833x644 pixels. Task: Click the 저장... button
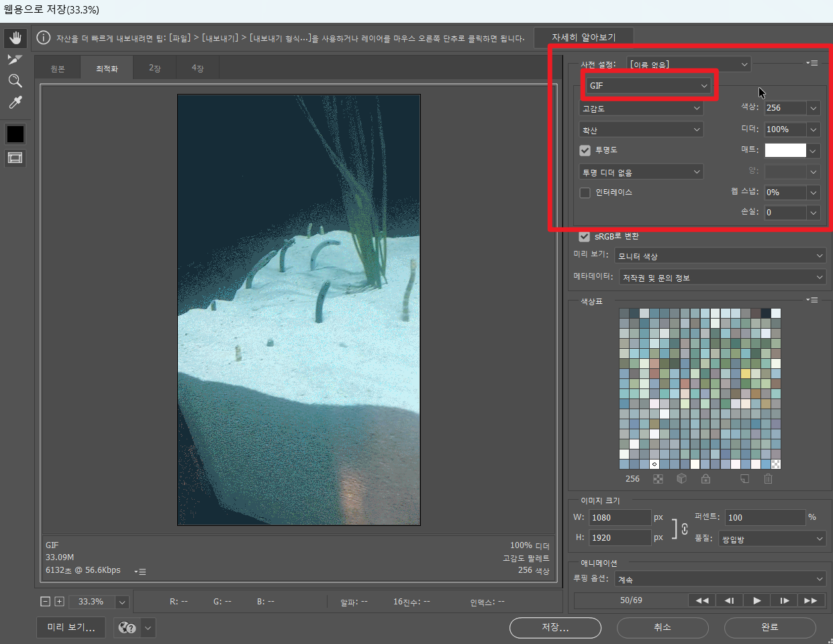click(x=555, y=627)
